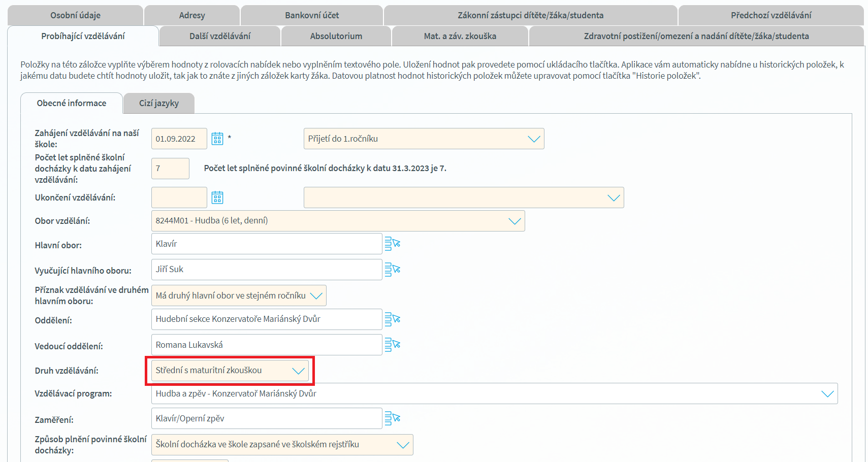Screen dimensions: 868x462
Task: Click list-select icon next to Oddělení field
Action: (x=393, y=319)
